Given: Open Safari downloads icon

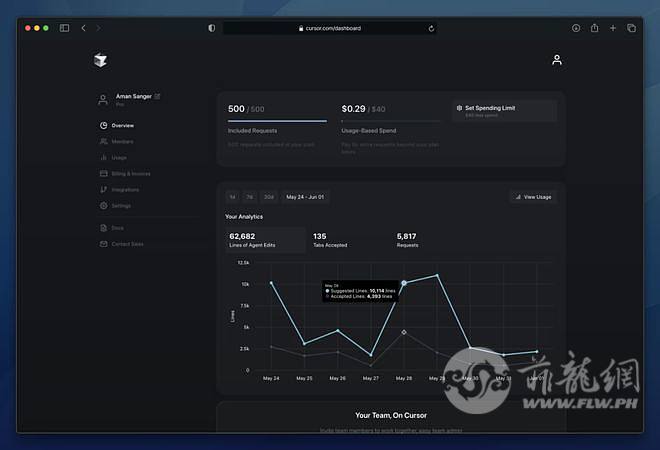Looking at the screenshot, I should click(576, 28).
